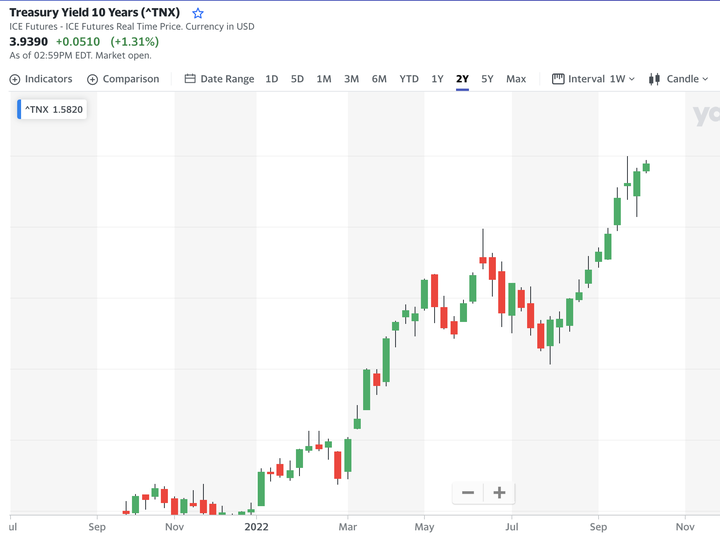Click the (+1.31%) percent change
Screen dimensions: 720x544
click(135, 42)
